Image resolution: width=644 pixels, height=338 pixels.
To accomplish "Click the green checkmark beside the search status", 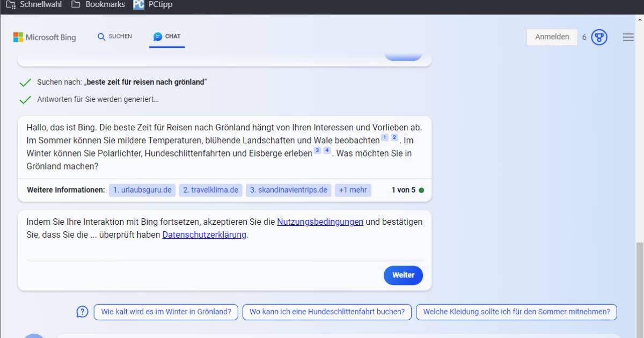I will (x=25, y=82).
